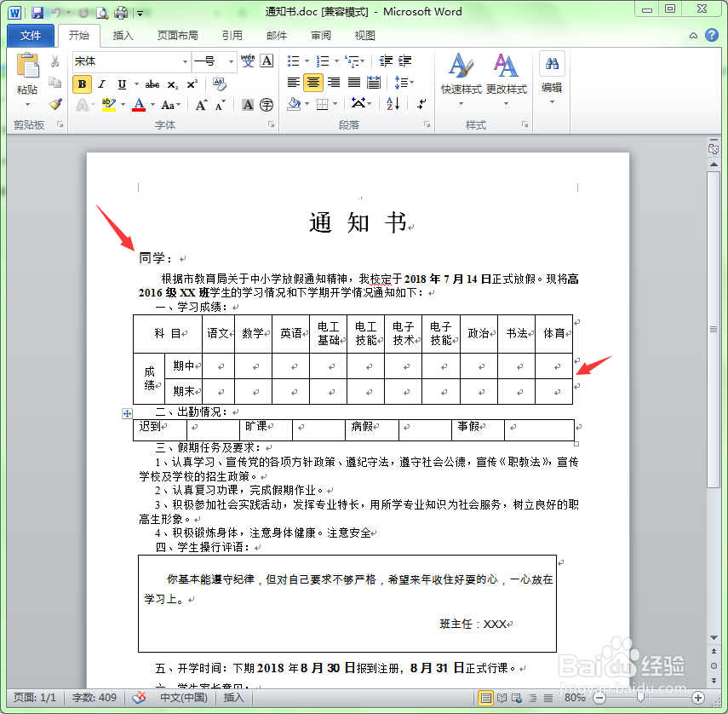
Task: Select Print Layout view in status bar
Action: point(485,697)
